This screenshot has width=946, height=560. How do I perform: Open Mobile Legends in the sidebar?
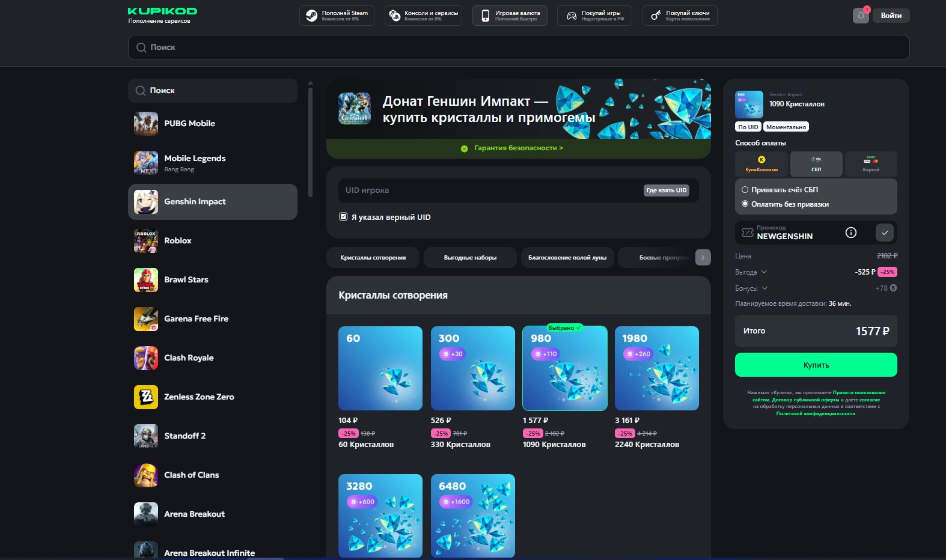coord(213,163)
